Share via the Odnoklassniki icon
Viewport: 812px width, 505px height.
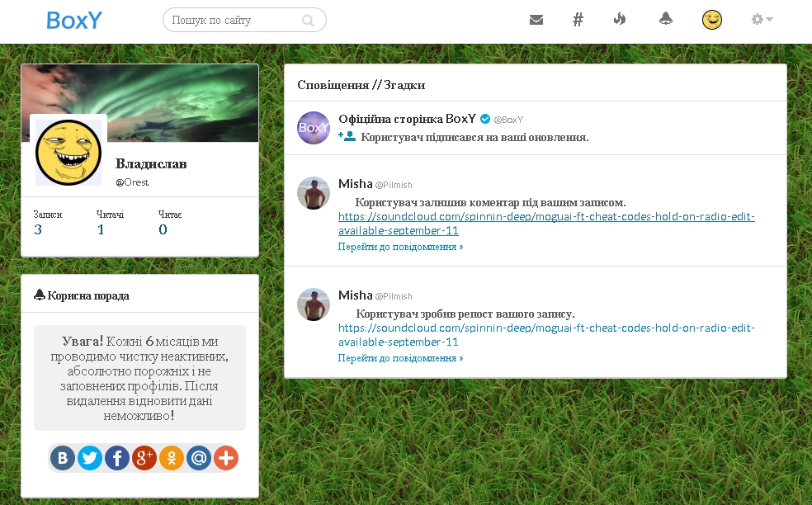(x=172, y=458)
